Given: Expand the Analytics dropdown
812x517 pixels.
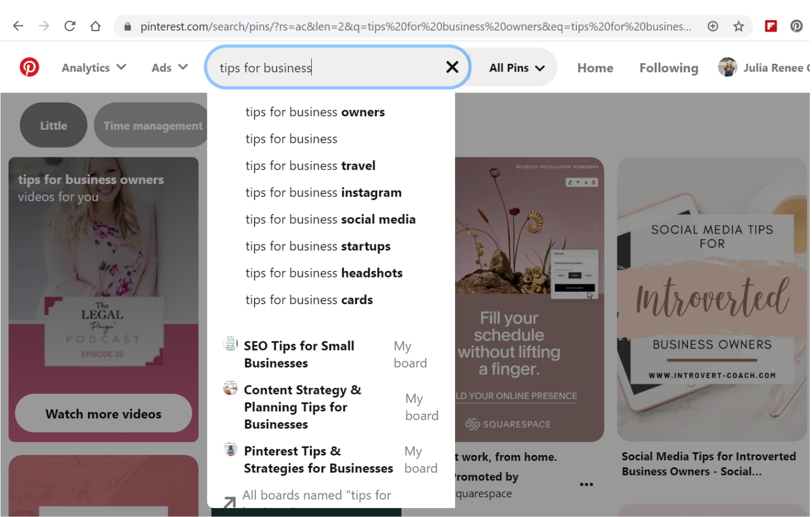Looking at the screenshot, I should click(x=94, y=68).
